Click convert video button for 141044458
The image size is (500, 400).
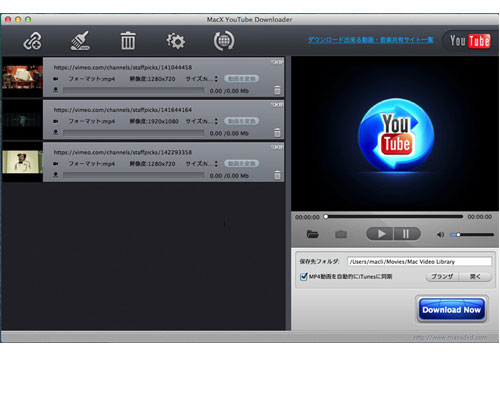pyautogui.click(x=242, y=79)
